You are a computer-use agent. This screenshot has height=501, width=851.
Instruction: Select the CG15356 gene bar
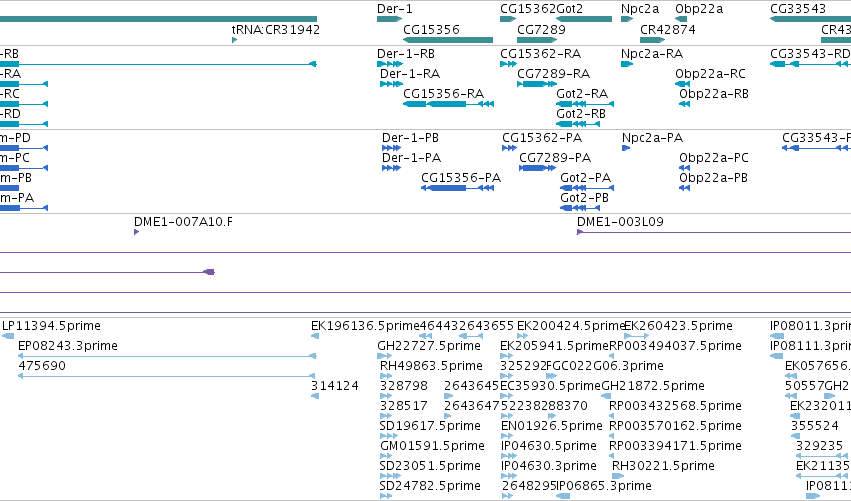coord(448,40)
